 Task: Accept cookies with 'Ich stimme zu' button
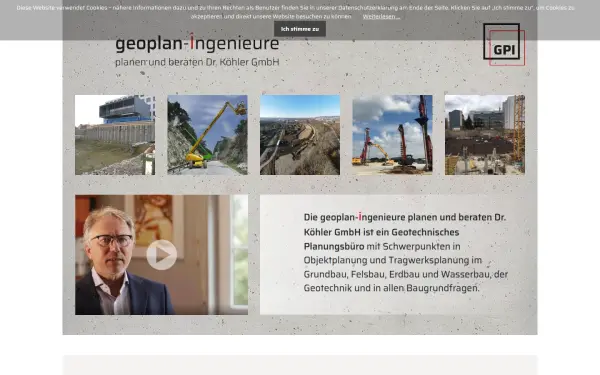coord(300,29)
